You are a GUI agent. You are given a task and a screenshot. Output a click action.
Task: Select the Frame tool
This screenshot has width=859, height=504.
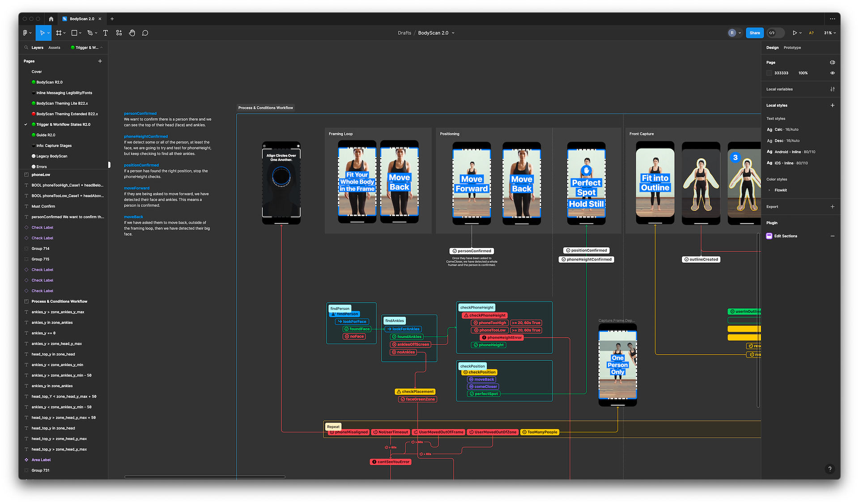[59, 33]
